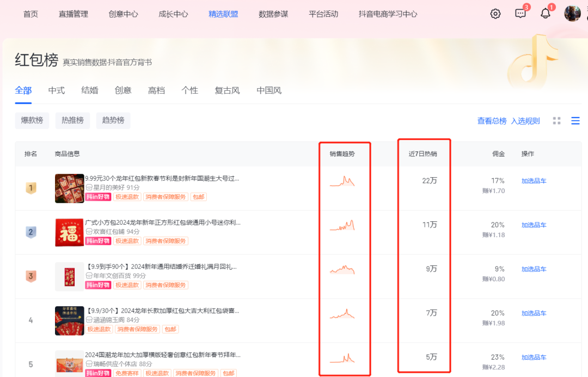
Task: Switch to the 中国风 category tab
Action: tap(268, 90)
